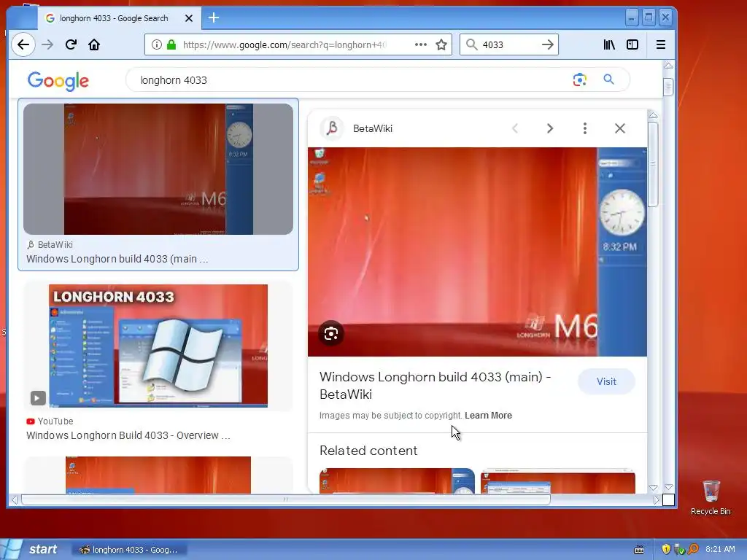
Task: Open the BetaWiki Longhorn 4033 image result
Action: click(158, 169)
